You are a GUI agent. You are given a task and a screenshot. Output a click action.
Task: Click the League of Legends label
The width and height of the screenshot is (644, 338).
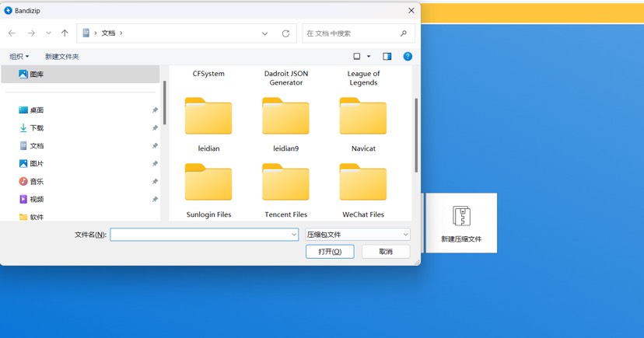[363, 78]
